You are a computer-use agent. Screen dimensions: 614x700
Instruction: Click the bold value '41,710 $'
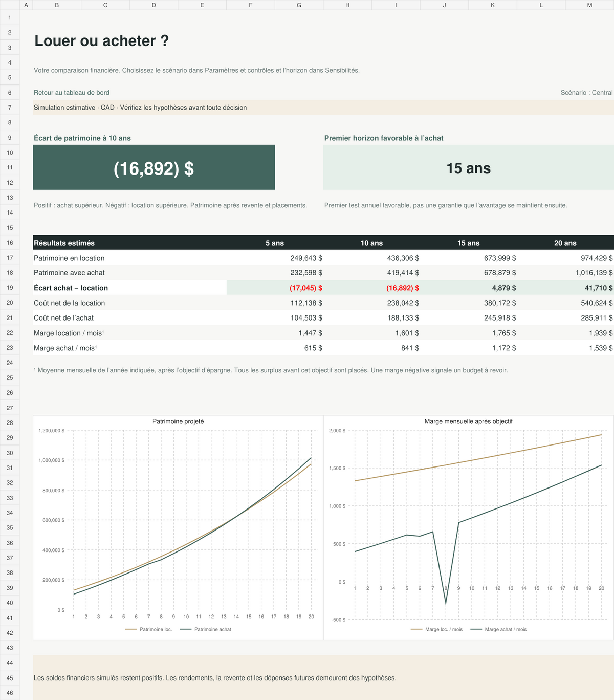click(599, 288)
